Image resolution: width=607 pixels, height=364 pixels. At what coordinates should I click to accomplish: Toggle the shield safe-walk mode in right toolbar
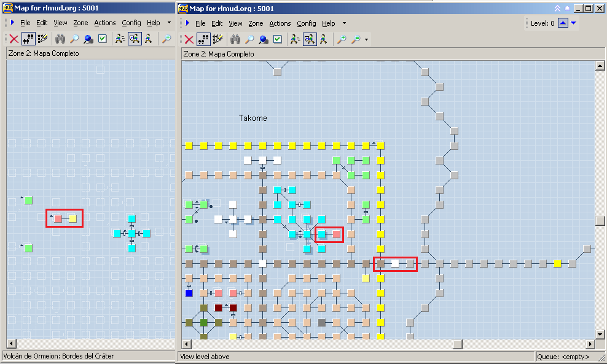click(x=310, y=39)
